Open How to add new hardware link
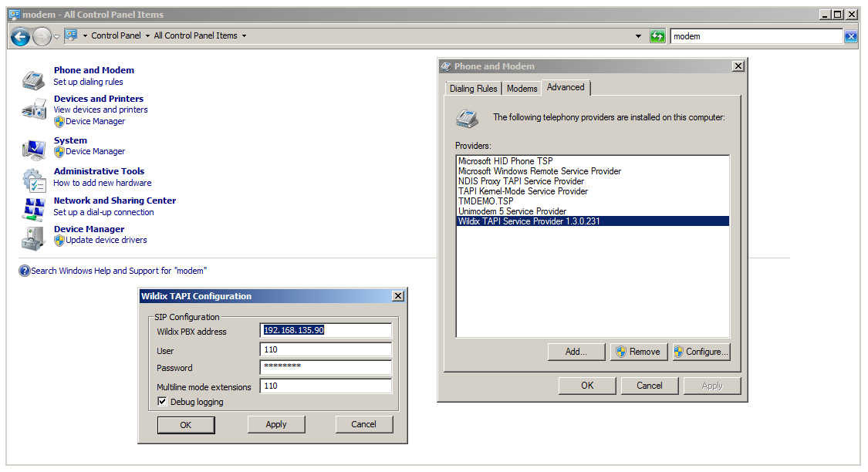868x472 pixels. [x=102, y=183]
